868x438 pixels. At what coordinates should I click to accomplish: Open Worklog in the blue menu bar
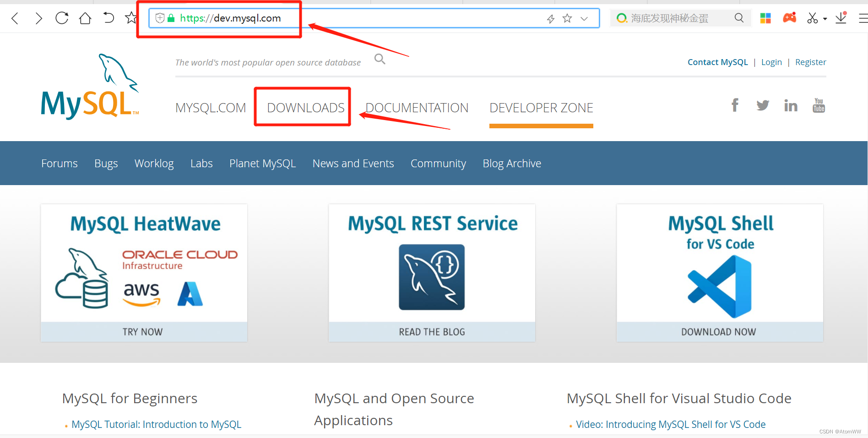[154, 164]
